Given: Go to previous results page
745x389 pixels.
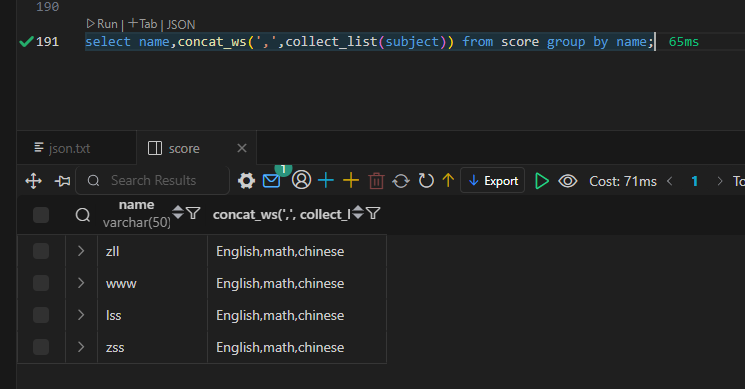Looking at the screenshot, I should [x=669, y=181].
